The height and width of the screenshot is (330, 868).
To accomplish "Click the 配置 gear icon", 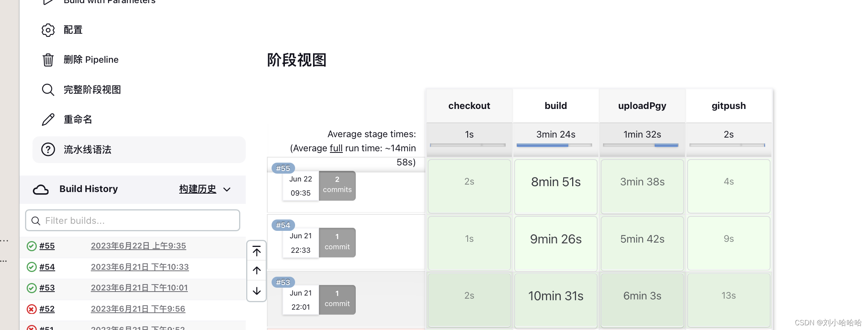I will (48, 30).
